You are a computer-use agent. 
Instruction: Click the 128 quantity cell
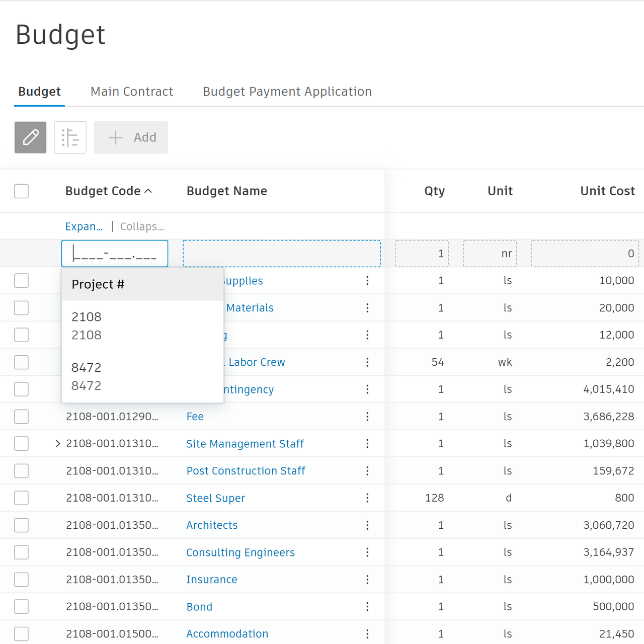(x=434, y=498)
